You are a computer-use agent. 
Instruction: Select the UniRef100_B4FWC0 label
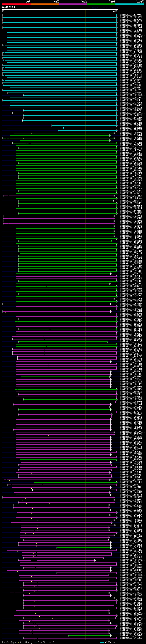[131, 82]
